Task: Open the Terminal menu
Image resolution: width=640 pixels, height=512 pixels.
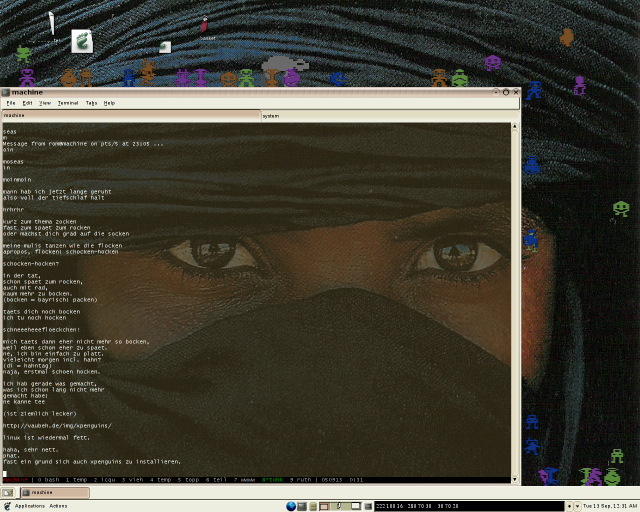Action: [68, 103]
